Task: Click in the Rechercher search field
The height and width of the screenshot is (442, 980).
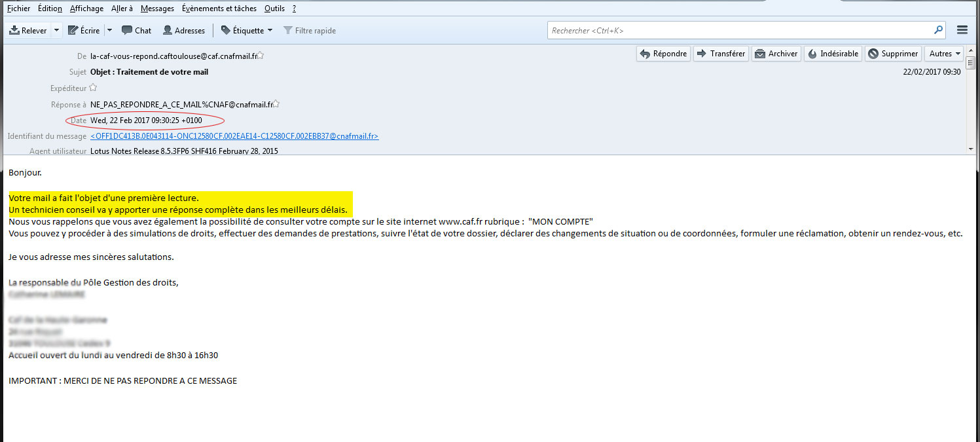Action: 740,31
